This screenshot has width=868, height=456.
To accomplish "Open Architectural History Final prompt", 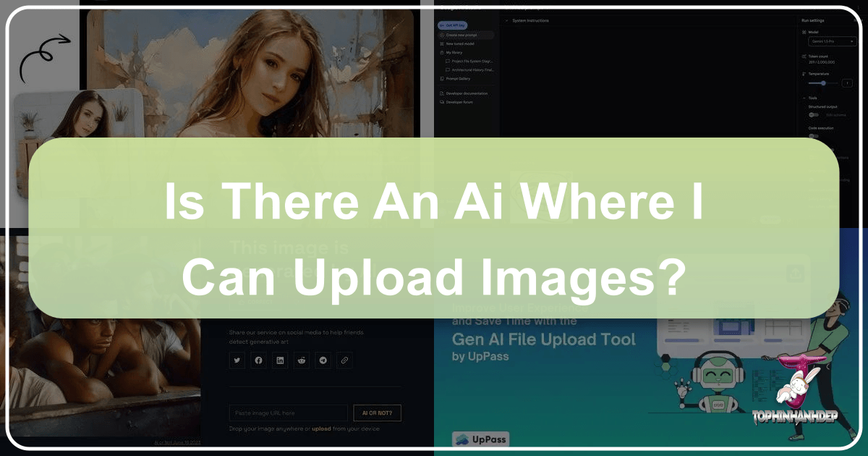I will 472,69.
